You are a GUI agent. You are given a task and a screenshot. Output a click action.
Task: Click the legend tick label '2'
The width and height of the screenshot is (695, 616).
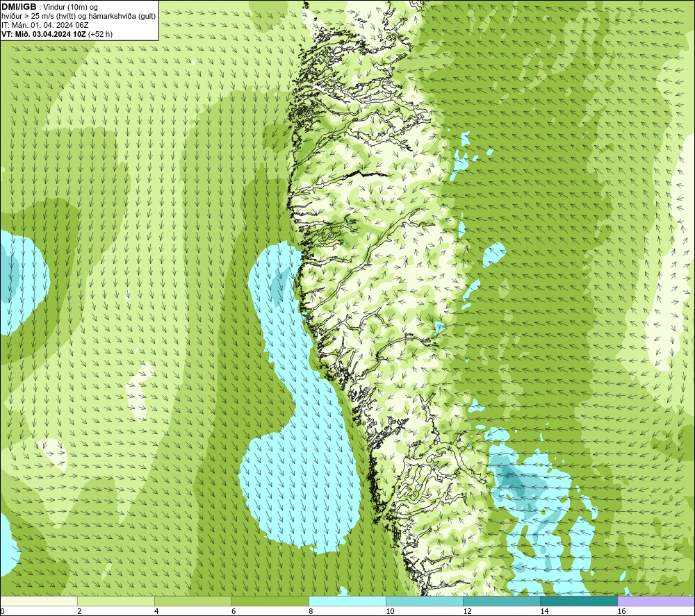pyautogui.click(x=79, y=611)
